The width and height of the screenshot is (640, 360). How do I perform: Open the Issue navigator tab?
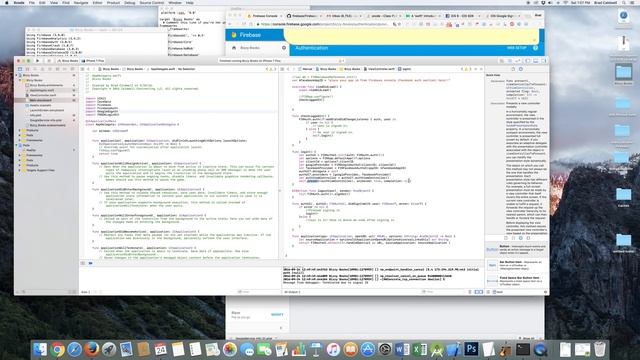tap(42, 69)
